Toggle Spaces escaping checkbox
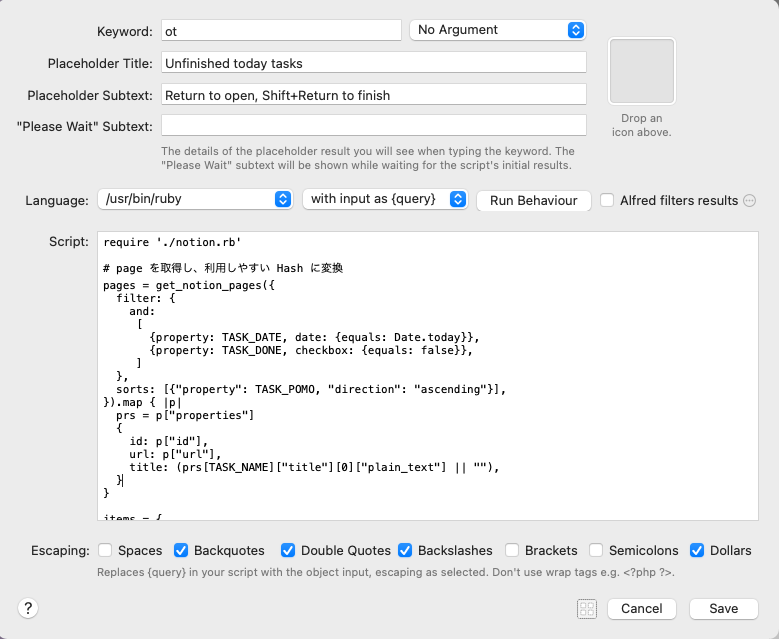 [105, 550]
